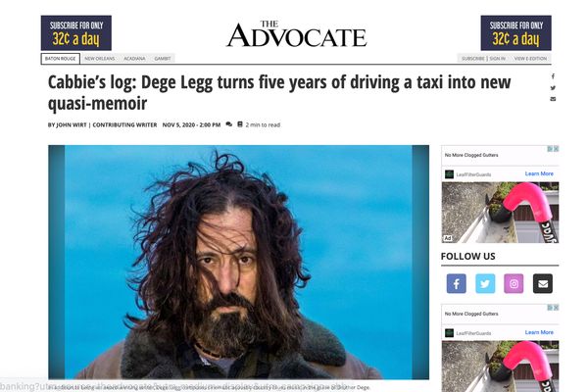Close the lower gutter ad
The width and height of the screenshot is (588, 392).
pos(556,308)
